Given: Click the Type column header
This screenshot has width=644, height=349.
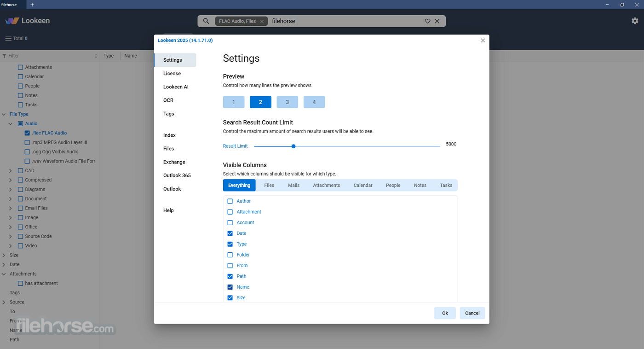Looking at the screenshot, I should 109,56.
